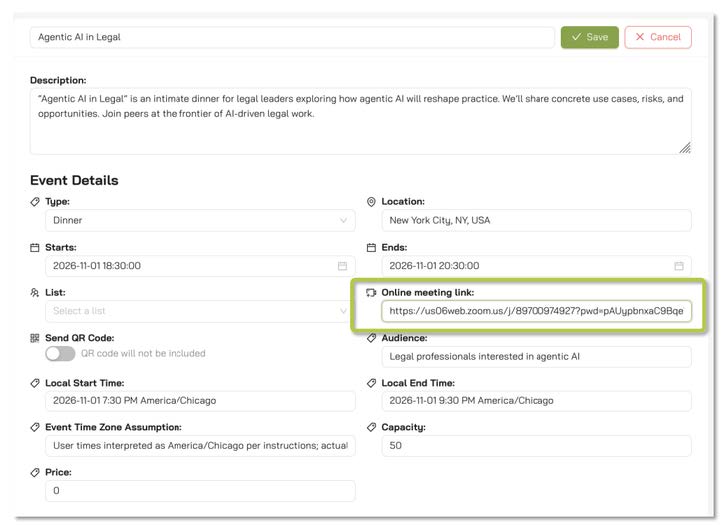The image size is (722, 525).
Task: Click the QR code icon beside Send QR Code
Action: click(x=35, y=338)
